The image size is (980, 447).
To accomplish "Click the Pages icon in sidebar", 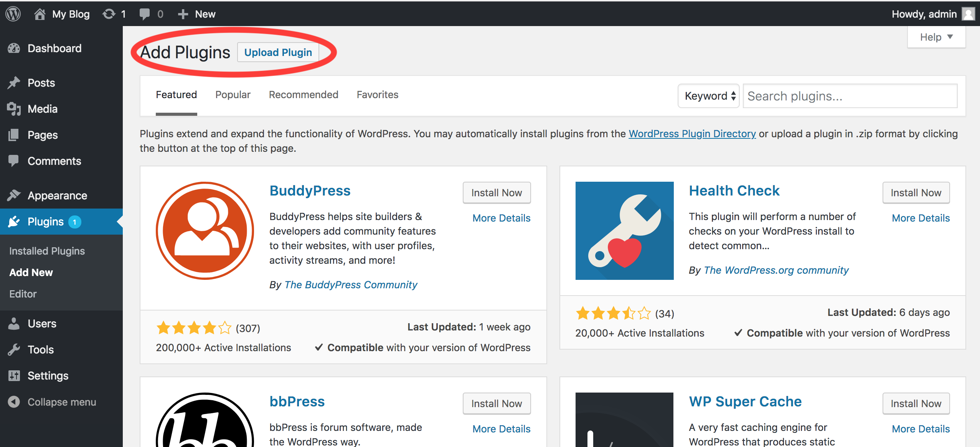I will click(x=14, y=135).
